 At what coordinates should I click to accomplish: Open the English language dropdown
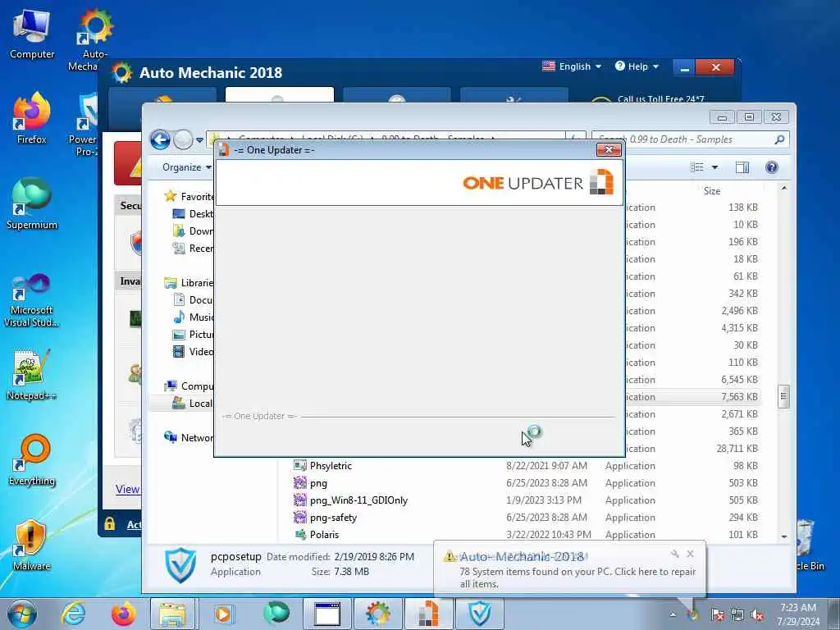(x=572, y=66)
